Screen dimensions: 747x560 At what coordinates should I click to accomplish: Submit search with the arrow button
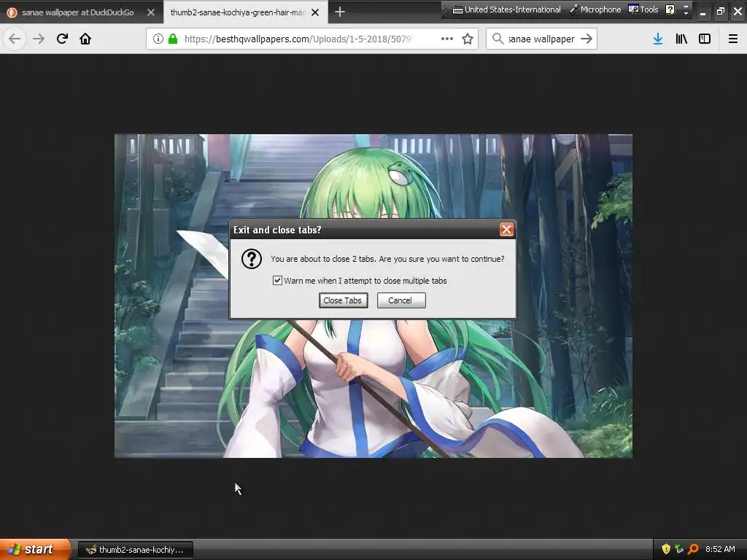[587, 39]
